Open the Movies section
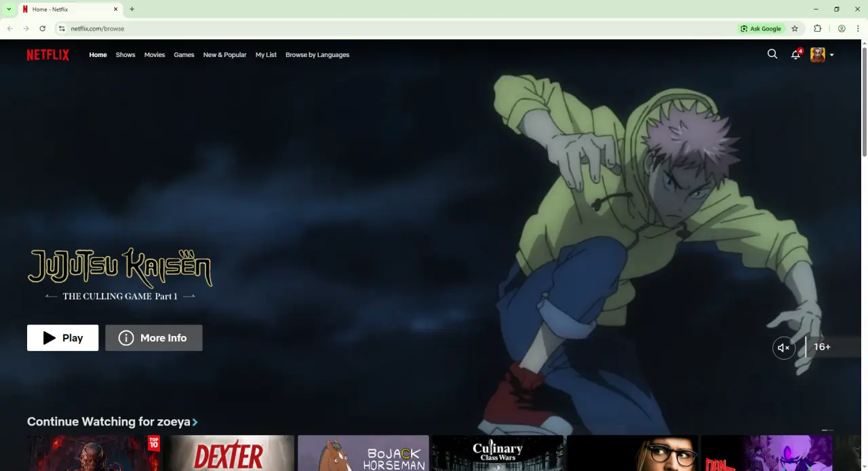The image size is (868, 471). tap(155, 55)
